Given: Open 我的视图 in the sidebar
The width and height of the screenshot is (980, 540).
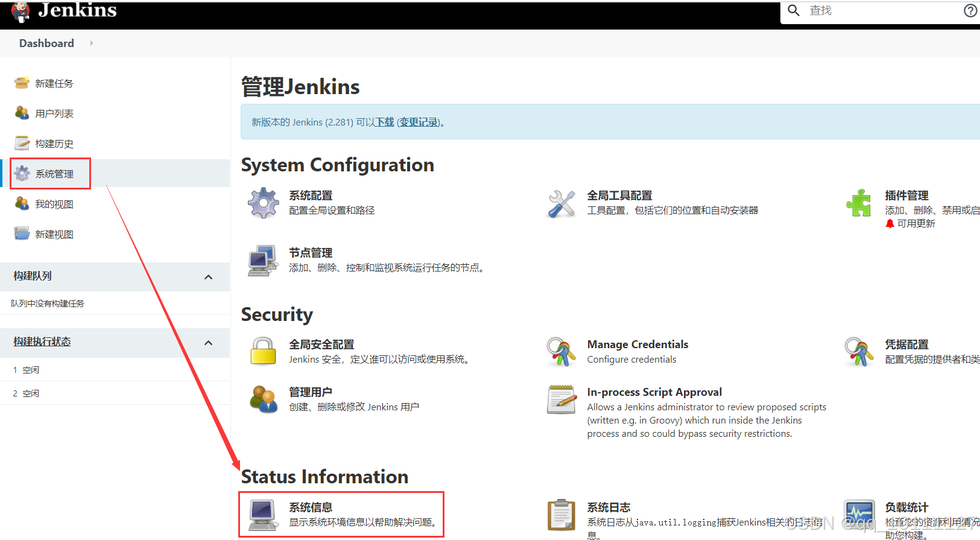Looking at the screenshot, I should pyautogui.click(x=54, y=204).
